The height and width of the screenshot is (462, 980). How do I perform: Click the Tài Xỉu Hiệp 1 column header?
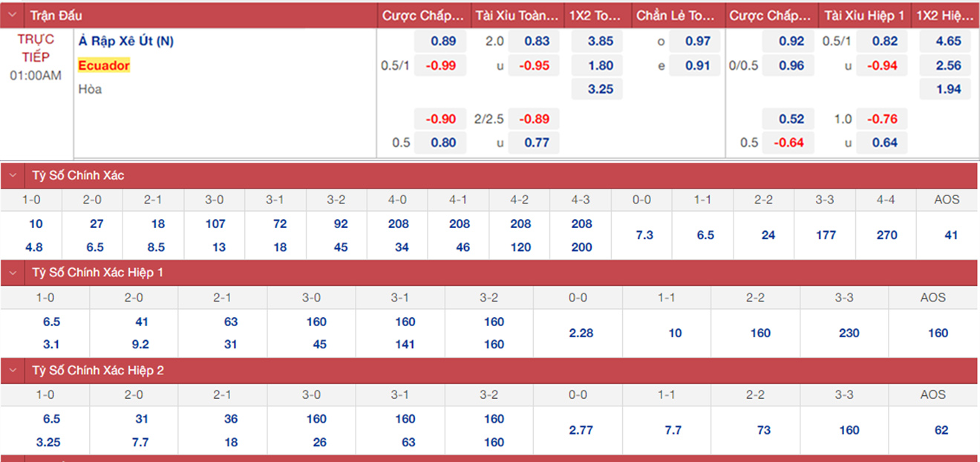point(863,16)
